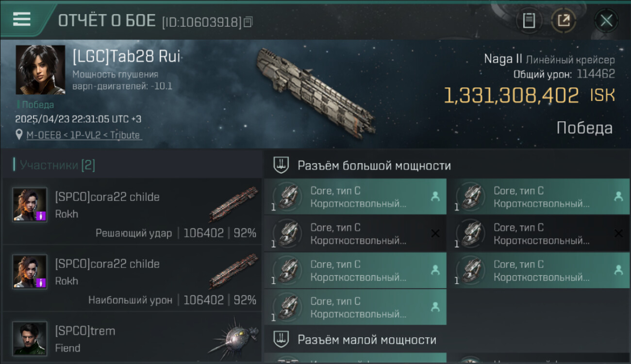
Task: Close the battle report window
Action: pyautogui.click(x=606, y=20)
